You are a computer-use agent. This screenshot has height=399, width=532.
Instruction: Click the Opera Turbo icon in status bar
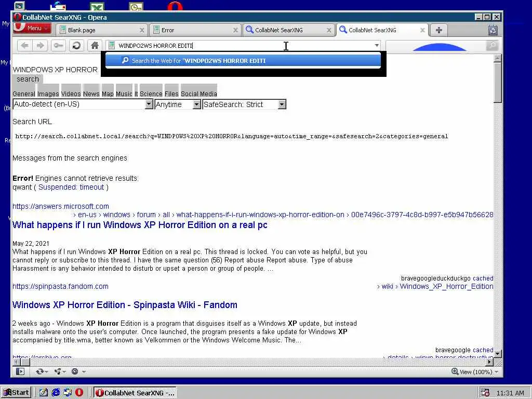pyautogui.click(x=75, y=371)
